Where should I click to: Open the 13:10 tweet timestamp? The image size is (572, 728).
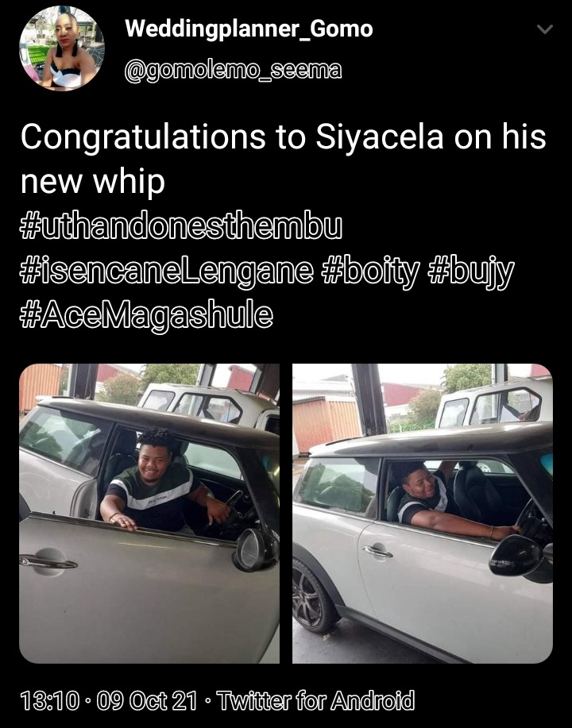pyautogui.click(x=50, y=700)
